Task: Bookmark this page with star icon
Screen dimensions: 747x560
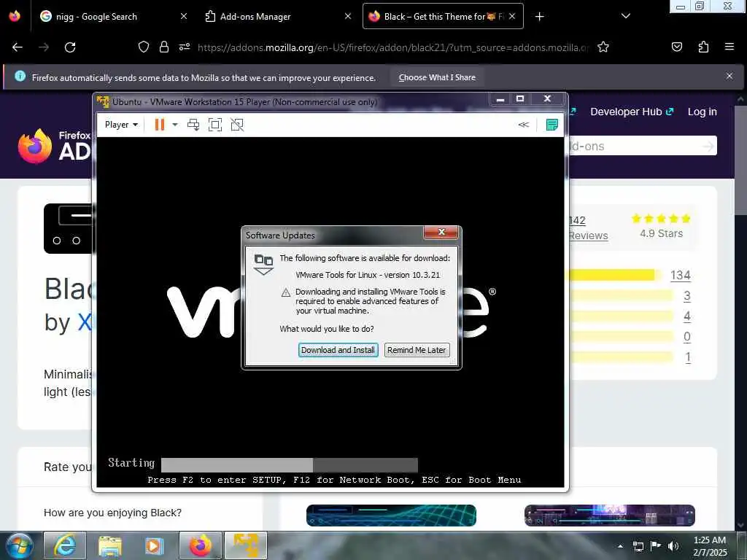Action: [603, 47]
